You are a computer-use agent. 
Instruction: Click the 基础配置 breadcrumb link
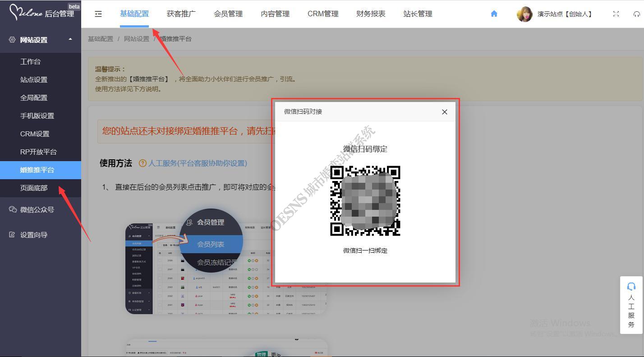[101, 39]
